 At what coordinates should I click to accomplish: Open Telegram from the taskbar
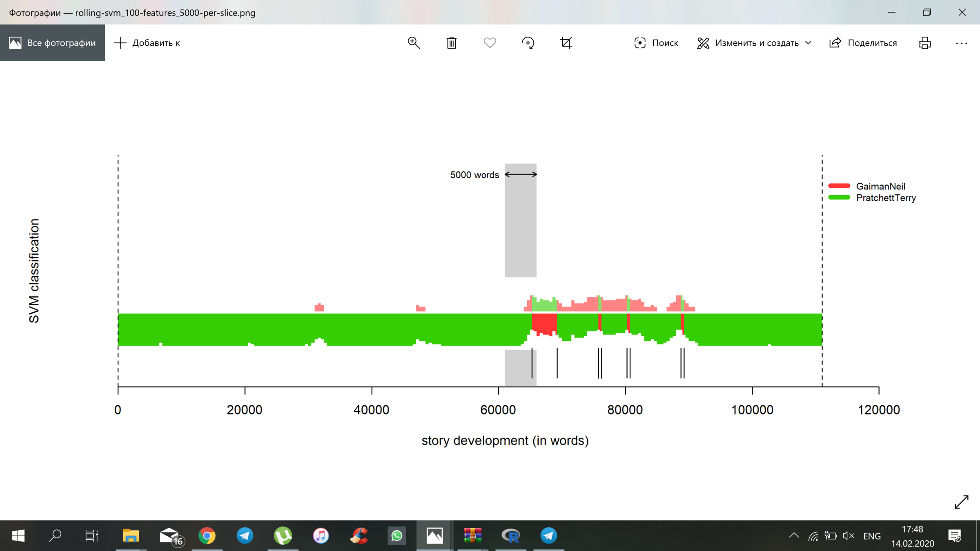click(x=245, y=535)
